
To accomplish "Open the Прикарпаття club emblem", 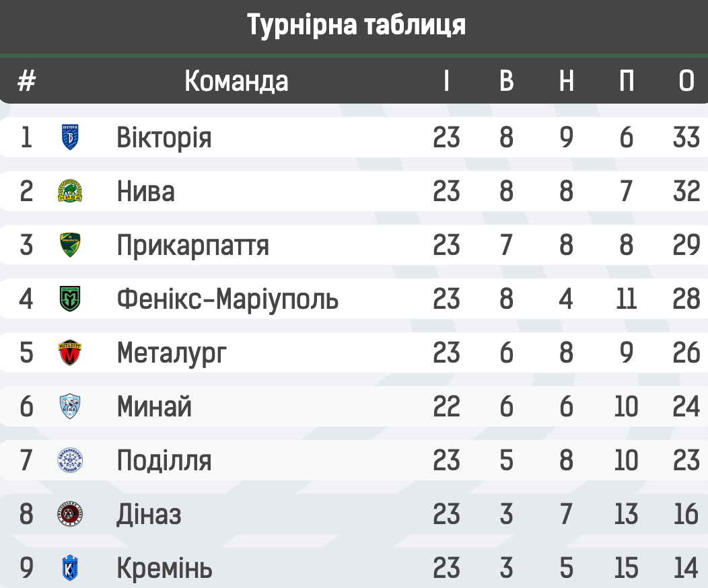I will pyautogui.click(x=70, y=245).
